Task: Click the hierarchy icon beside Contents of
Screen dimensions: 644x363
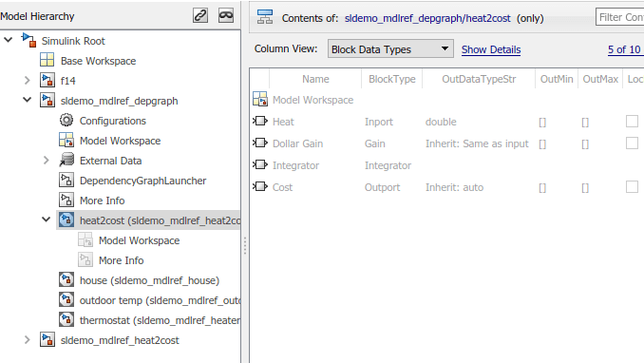Action: click(265, 17)
